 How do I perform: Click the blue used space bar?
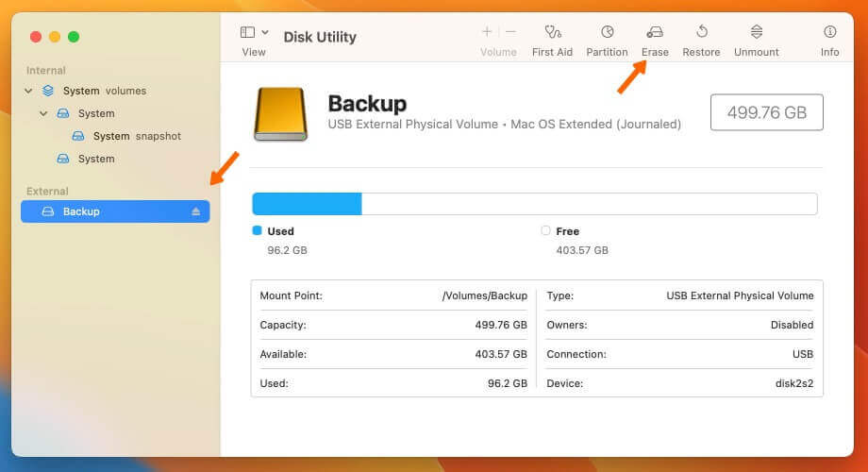pos(308,204)
